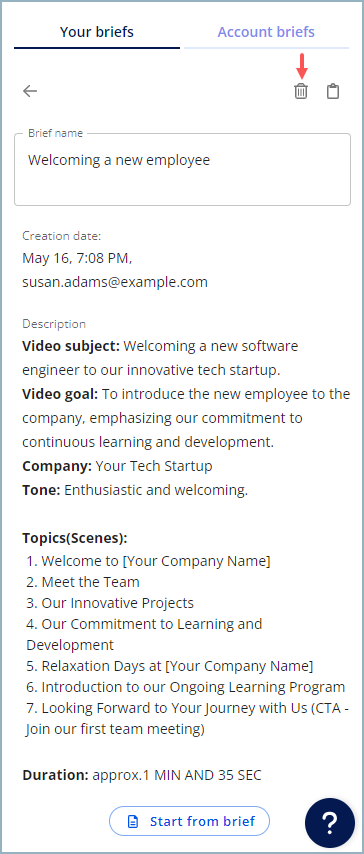Click the Tone: Enthusiastic and welcoming line
Image resolution: width=364 pixels, height=854 pixels.
[x=135, y=490]
